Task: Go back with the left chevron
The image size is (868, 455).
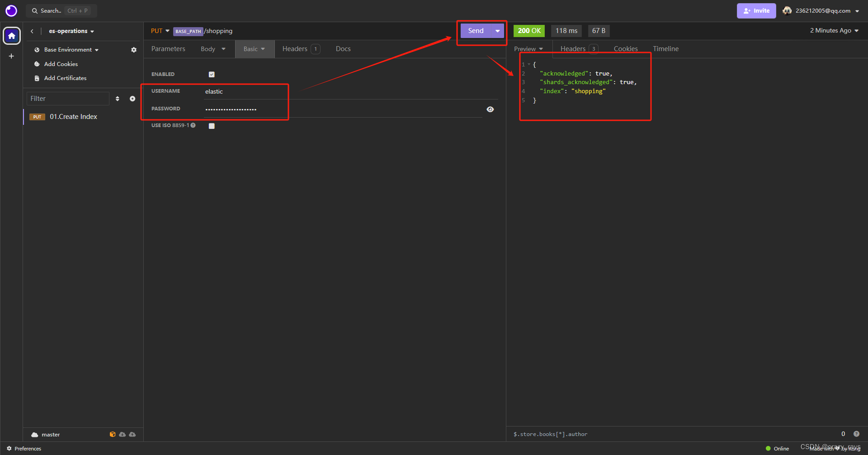Action: [32, 31]
